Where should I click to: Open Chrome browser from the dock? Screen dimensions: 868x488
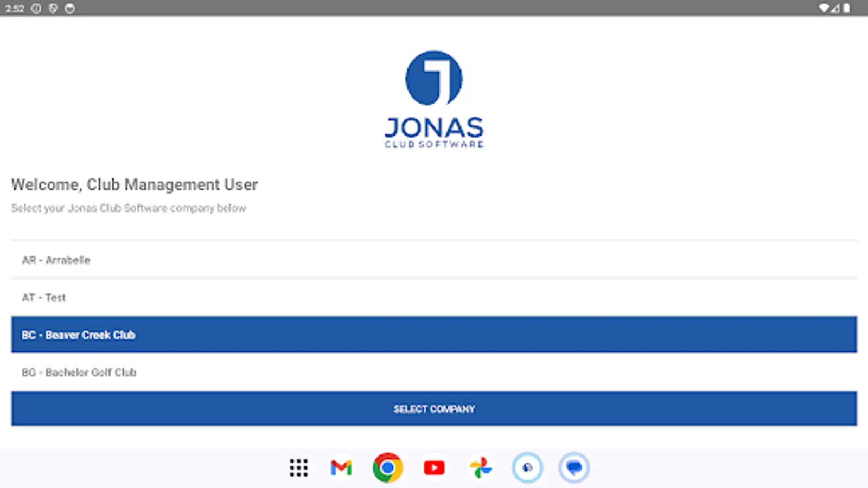pyautogui.click(x=387, y=467)
